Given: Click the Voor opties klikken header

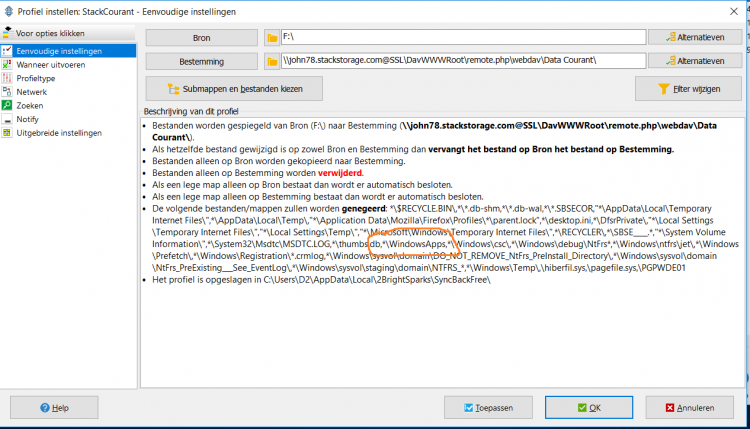Looking at the screenshot, I should coord(50,33).
